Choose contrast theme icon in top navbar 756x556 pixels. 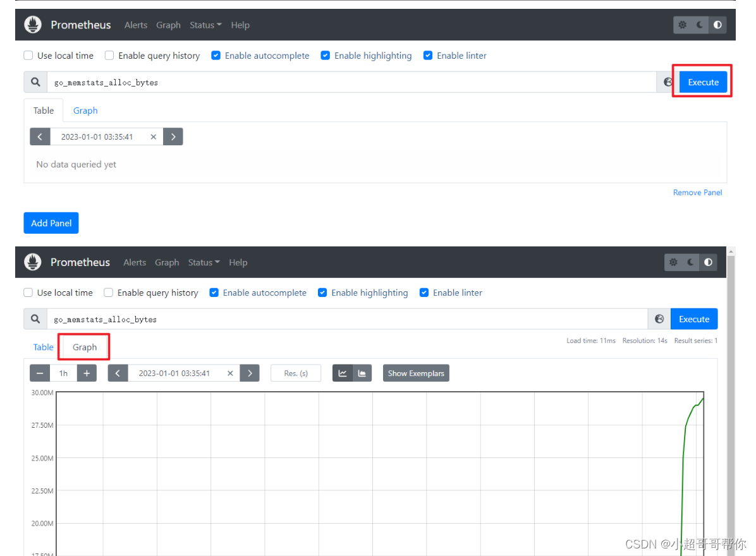[x=717, y=25]
